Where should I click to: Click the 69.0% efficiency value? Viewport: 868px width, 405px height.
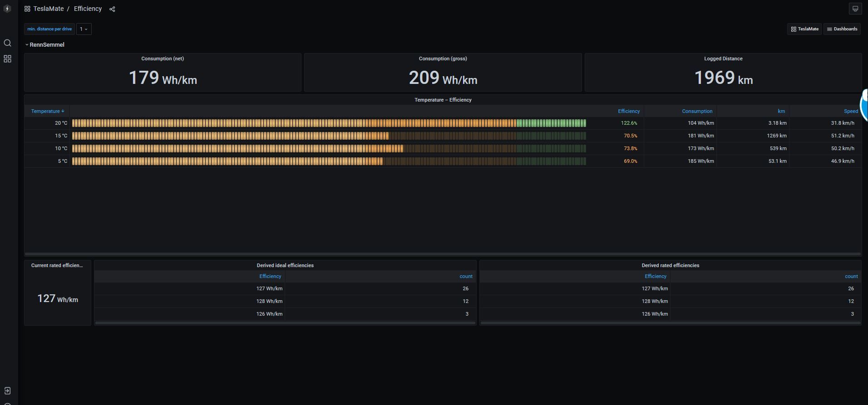tap(630, 161)
